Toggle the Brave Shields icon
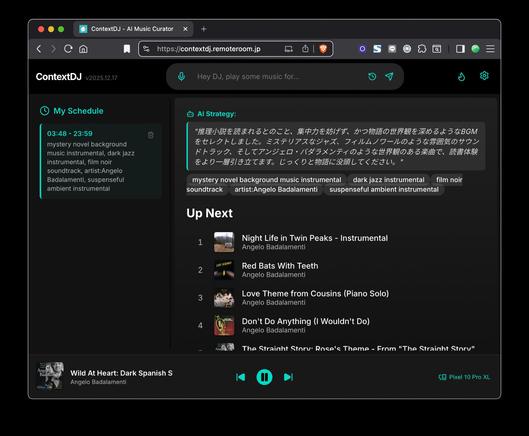Screen dimensions: 529x436 coord(323,49)
